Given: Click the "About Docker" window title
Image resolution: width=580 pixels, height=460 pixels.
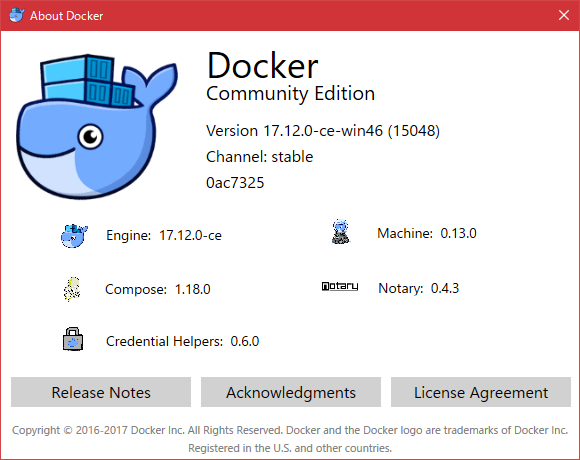Looking at the screenshot, I should click(x=67, y=16).
